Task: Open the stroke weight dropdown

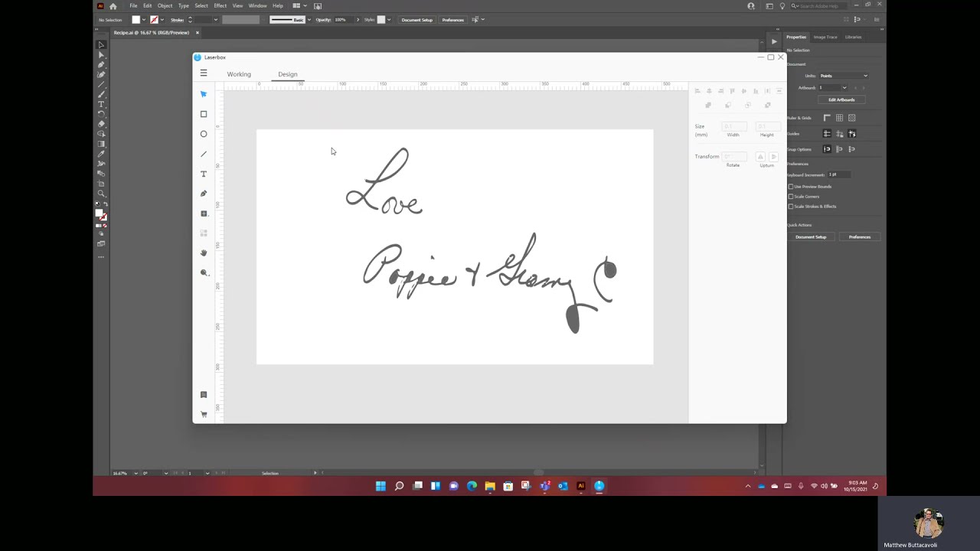Action: pyautogui.click(x=216, y=20)
